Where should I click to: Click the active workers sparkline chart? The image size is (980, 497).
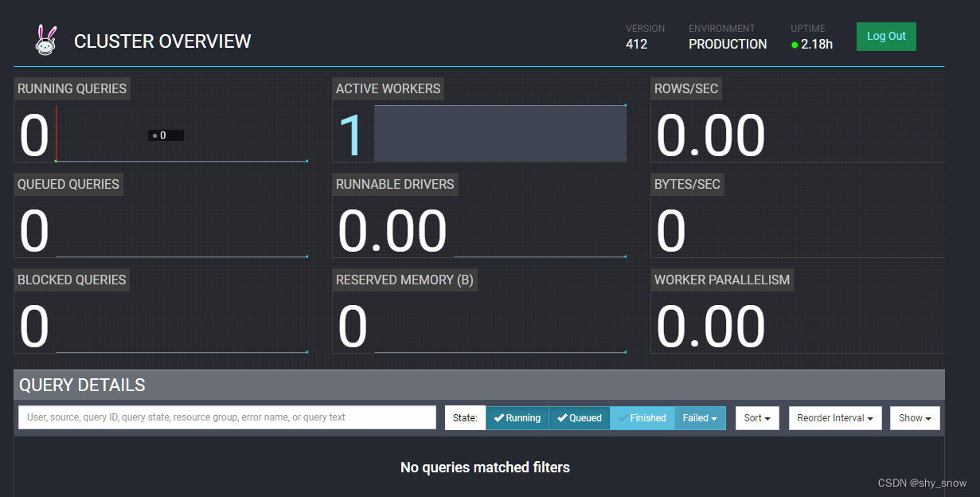[x=500, y=133]
